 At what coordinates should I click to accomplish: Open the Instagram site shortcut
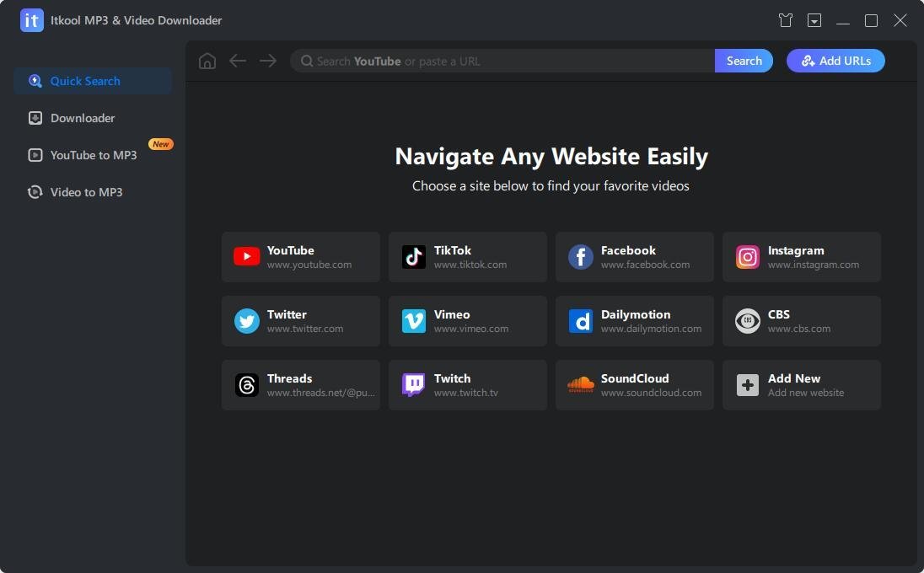[x=801, y=257]
